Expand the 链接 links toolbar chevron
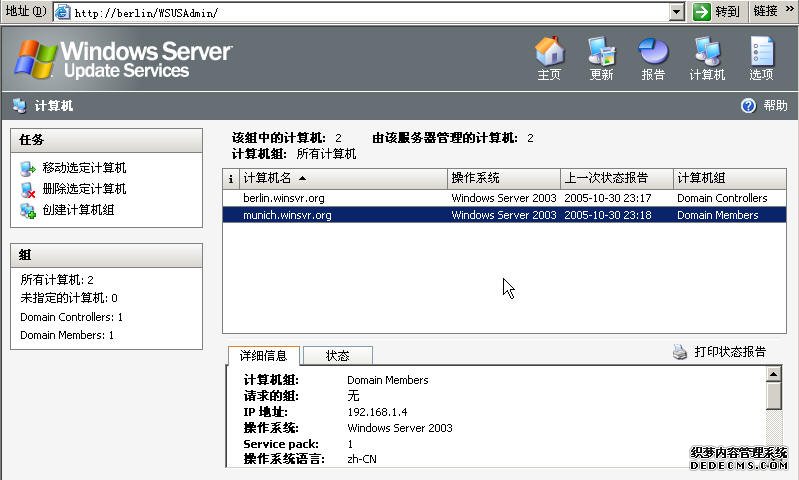 [789, 9]
